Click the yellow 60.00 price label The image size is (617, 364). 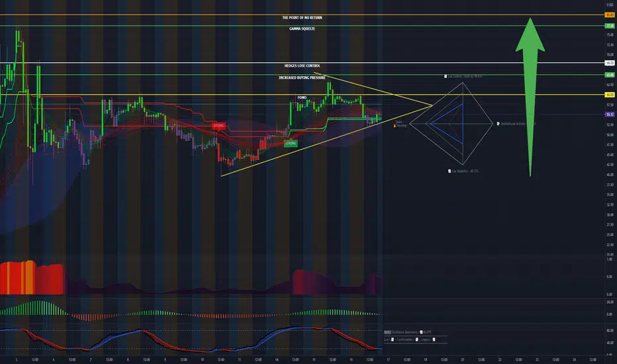(610, 95)
